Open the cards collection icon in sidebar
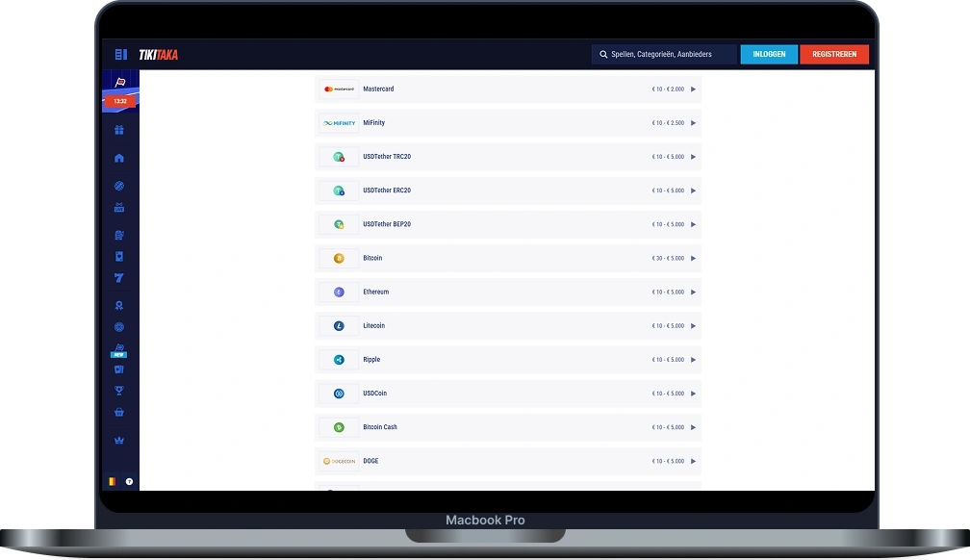This screenshot has width=970, height=560. point(119,369)
